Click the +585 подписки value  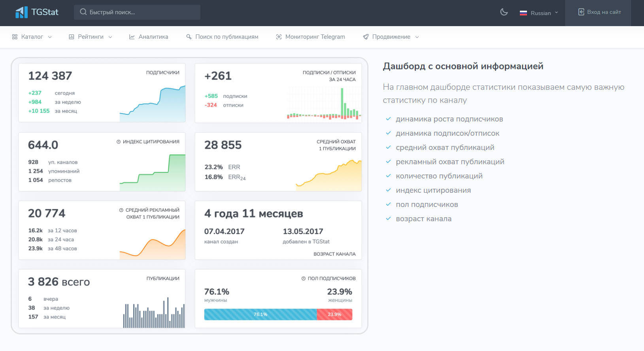pos(211,96)
